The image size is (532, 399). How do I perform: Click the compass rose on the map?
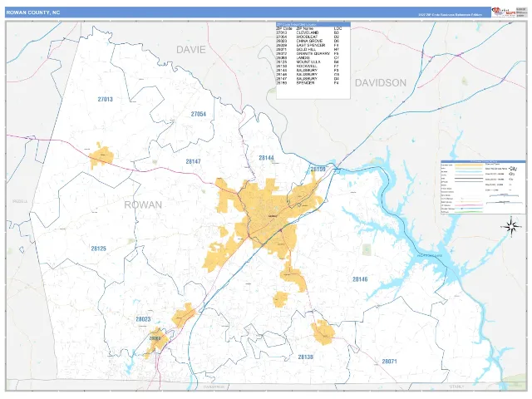point(512,226)
